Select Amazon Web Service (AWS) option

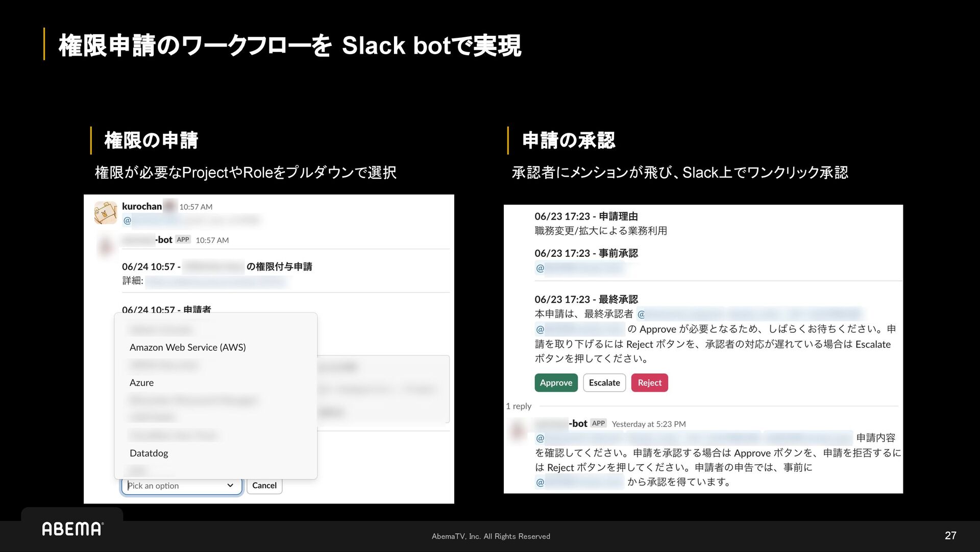(x=187, y=347)
